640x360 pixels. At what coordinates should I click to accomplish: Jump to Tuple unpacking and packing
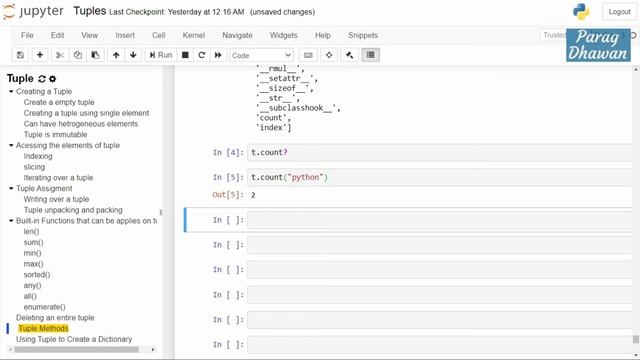(x=73, y=210)
